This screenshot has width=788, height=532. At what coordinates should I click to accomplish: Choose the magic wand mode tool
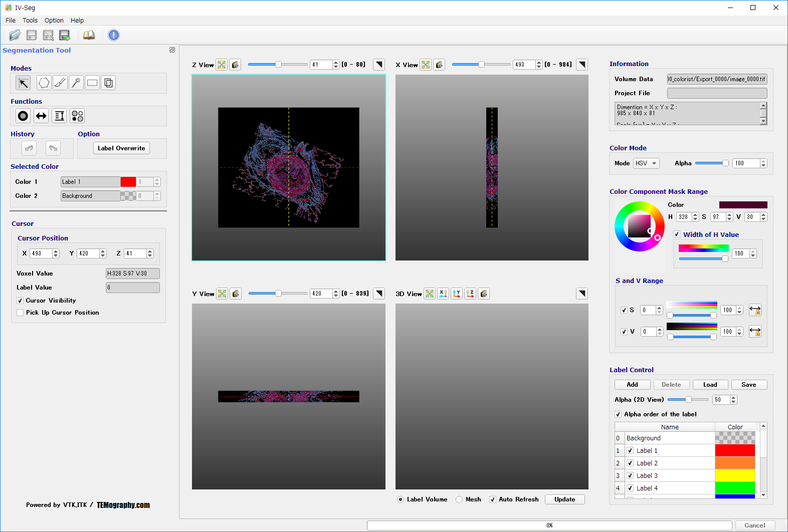(x=76, y=83)
